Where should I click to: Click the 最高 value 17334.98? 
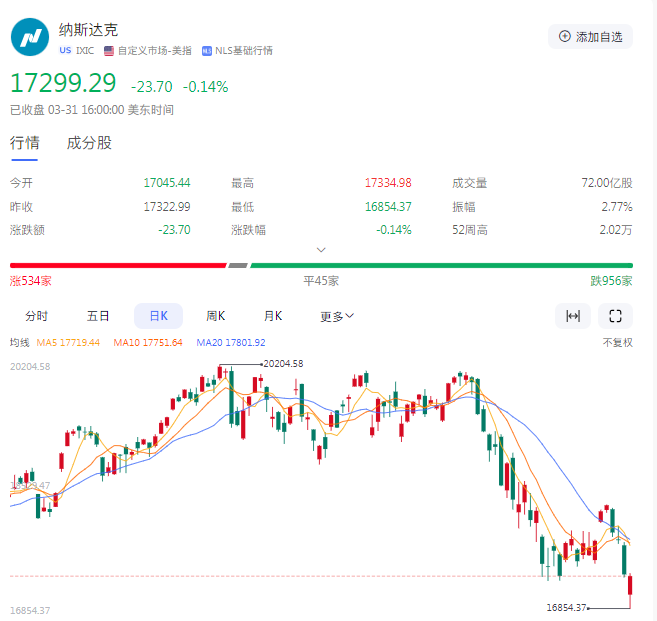pos(388,183)
